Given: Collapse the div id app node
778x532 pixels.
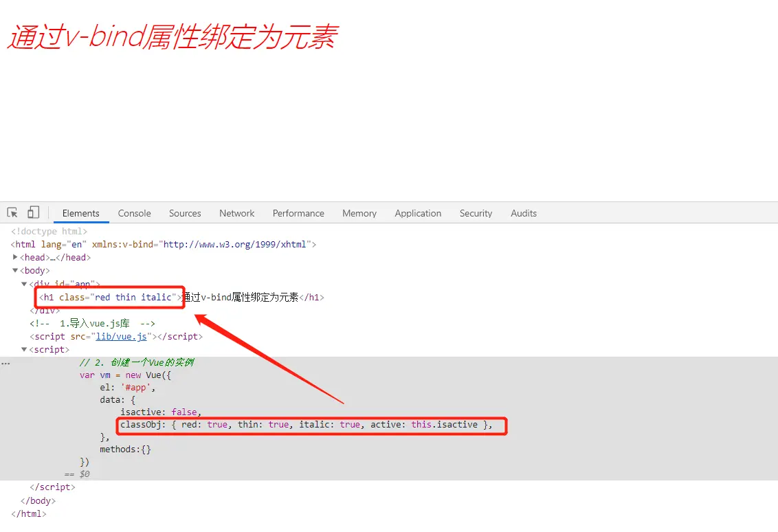Looking at the screenshot, I should [24, 284].
